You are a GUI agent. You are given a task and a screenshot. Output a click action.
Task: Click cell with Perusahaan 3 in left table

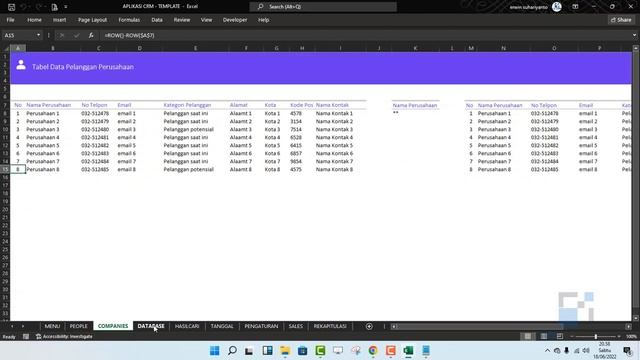(43, 129)
